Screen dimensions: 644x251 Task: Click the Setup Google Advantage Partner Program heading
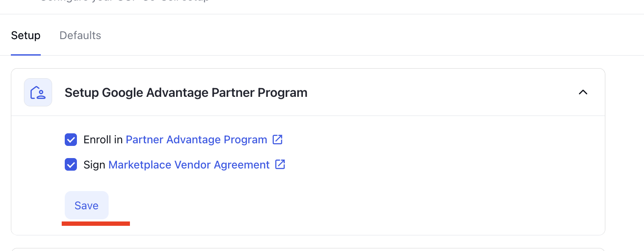tap(186, 92)
